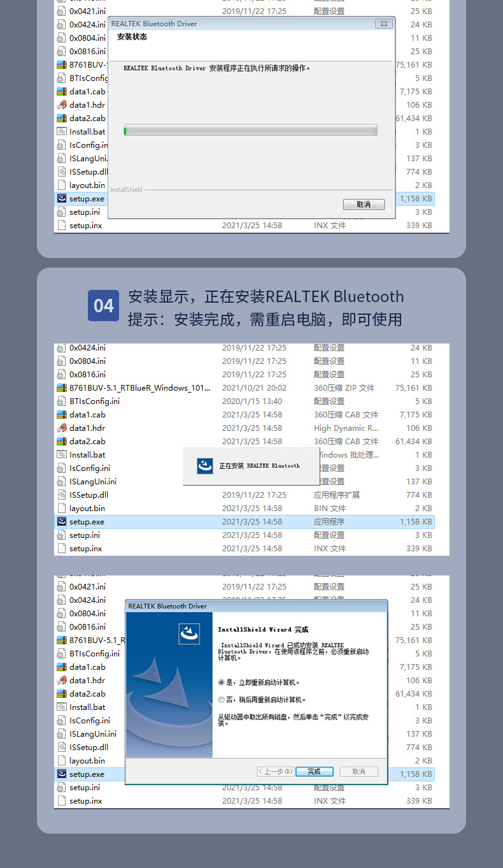This screenshot has width=503, height=868.
Task: Click '应用程序扩展' type cell of ISSetup.dll
Action: pos(337,495)
